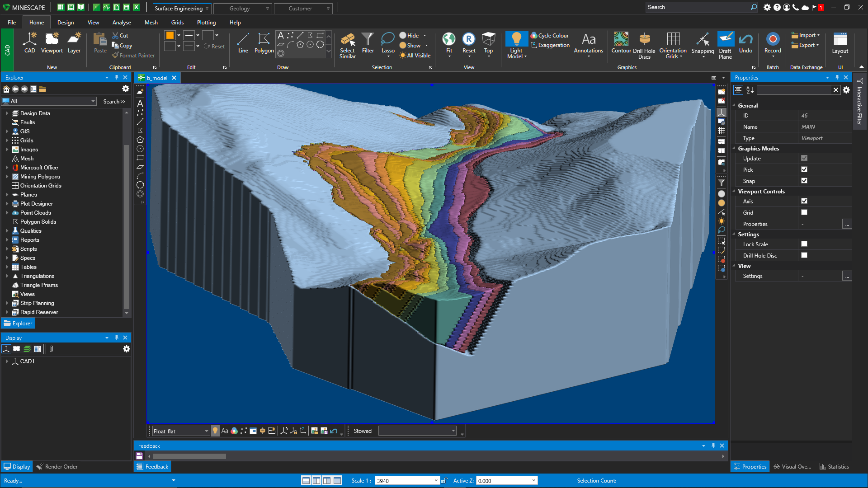Click the Fit view icon
The height and width of the screenshot is (488, 868).
pyautogui.click(x=448, y=40)
